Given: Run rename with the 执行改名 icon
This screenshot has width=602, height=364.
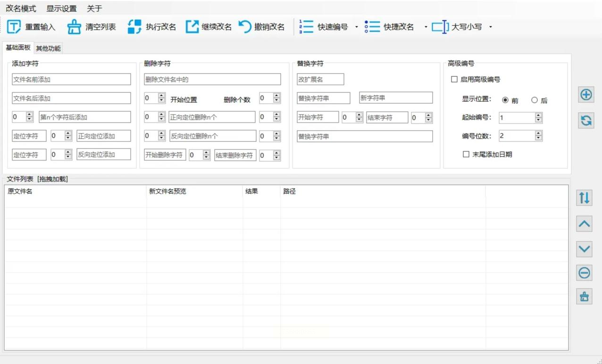Looking at the screenshot, I should point(134,27).
